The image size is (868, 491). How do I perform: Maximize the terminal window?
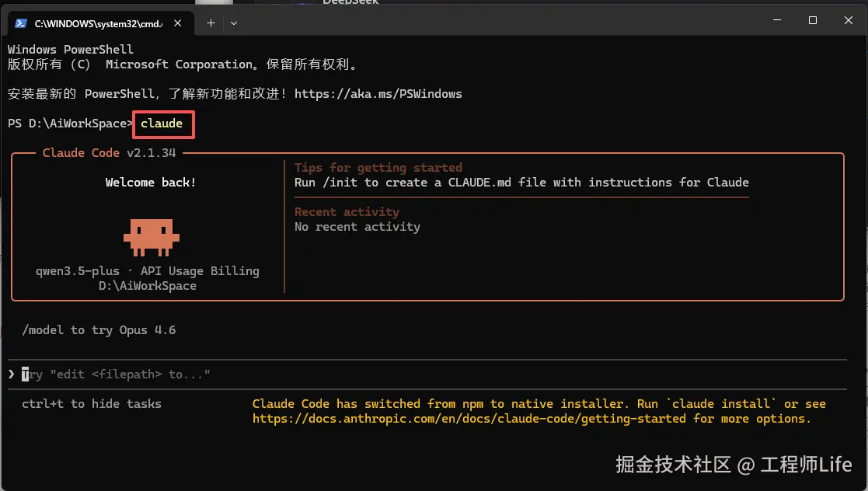click(x=813, y=20)
